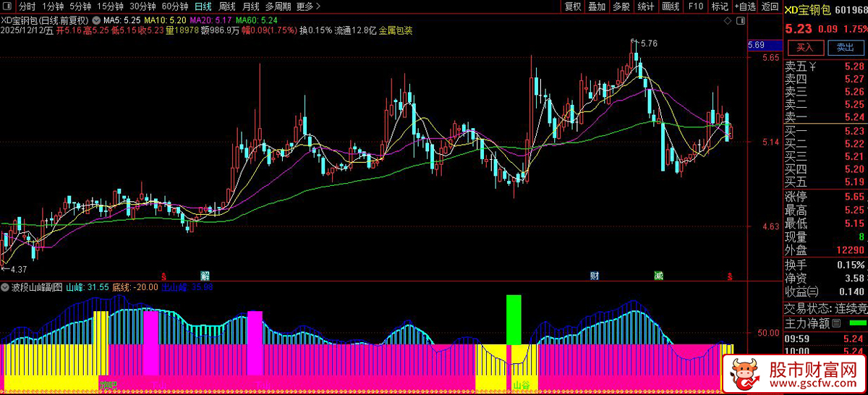Image resolution: width=868 pixels, height=395 pixels.
Task: Switch to the 分时 chart tab
Action: (x=27, y=7)
